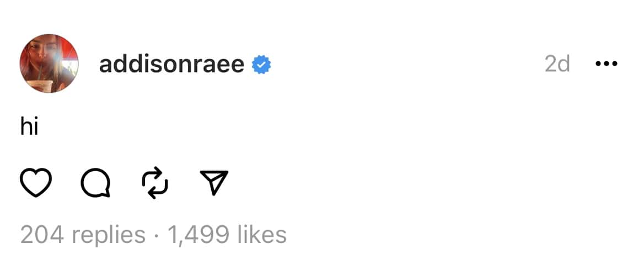Viewport: 644px width, 270px height.
Task: Click the reply speech bubble icon
Action: click(95, 183)
